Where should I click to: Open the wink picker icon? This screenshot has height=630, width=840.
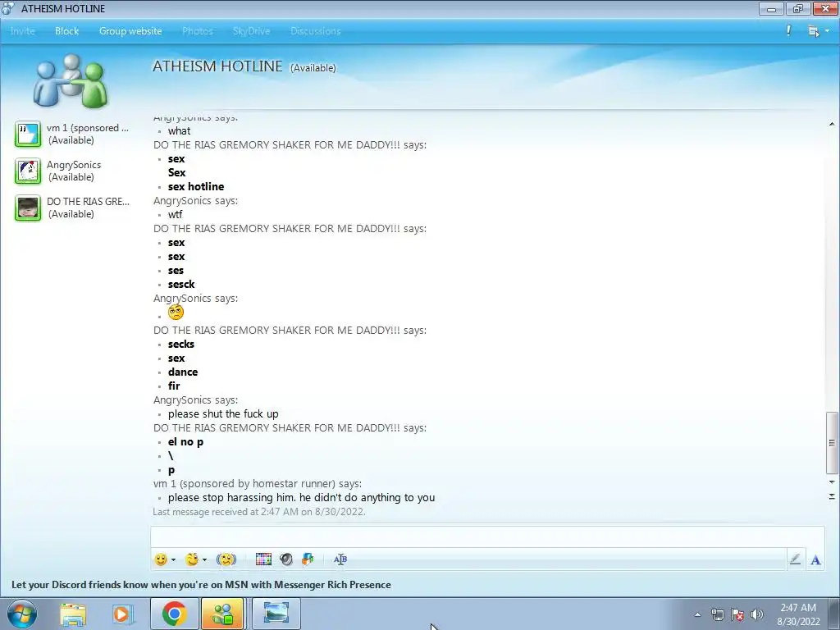(192, 559)
